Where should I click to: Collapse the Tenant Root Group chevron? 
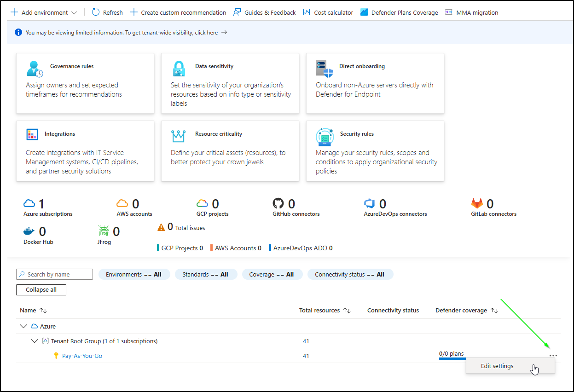point(35,341)
